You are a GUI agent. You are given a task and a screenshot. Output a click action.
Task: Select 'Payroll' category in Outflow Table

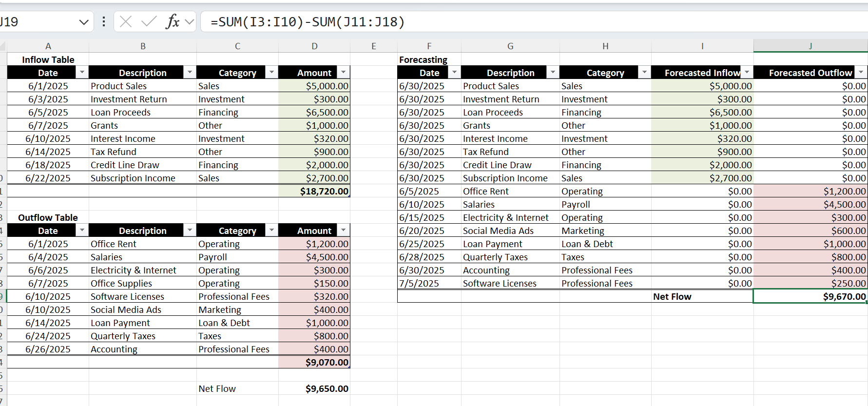click(x=237, y=257)
